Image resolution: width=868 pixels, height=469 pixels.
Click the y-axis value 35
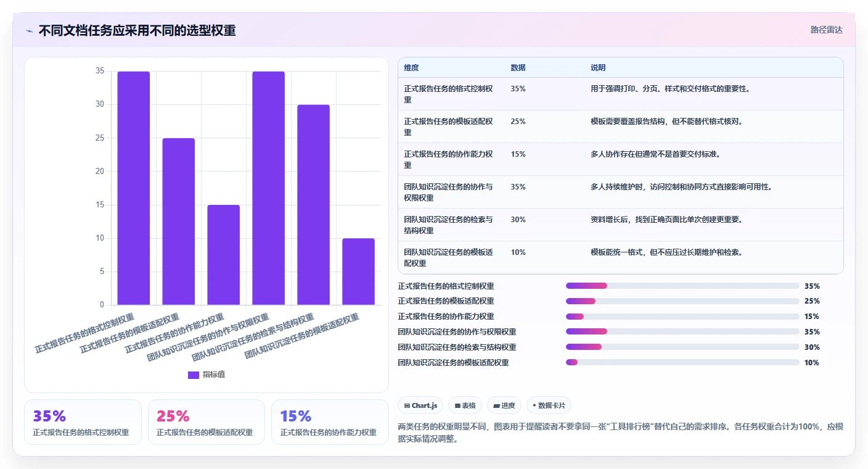[100, 71]
